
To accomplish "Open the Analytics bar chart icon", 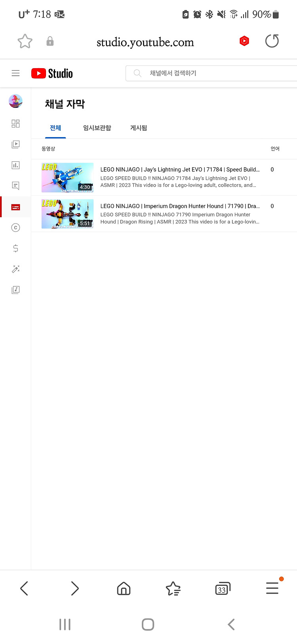I will [x=15, y=165].
